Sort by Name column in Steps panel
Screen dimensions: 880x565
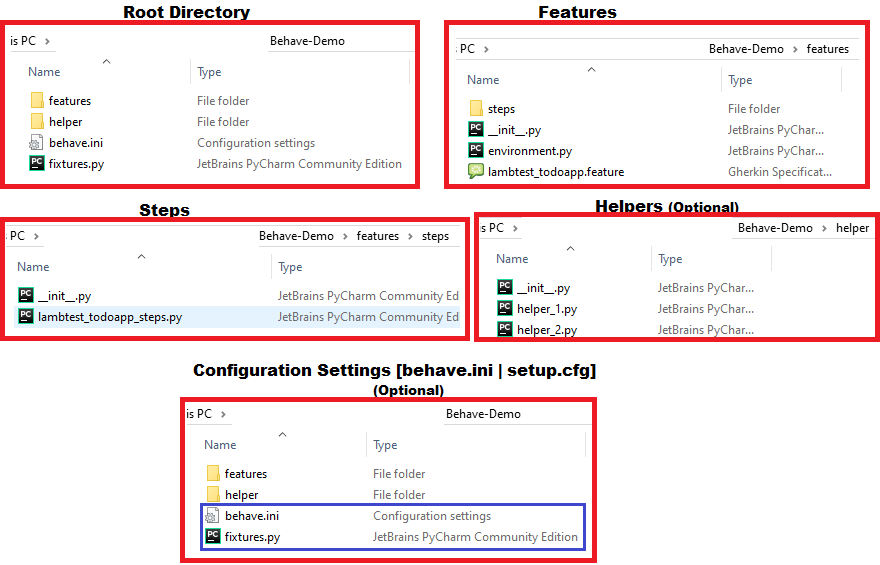point(33,267)
